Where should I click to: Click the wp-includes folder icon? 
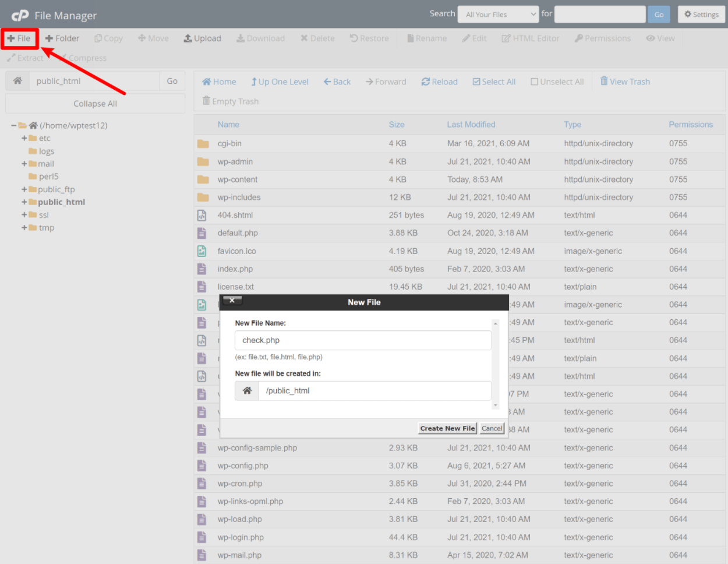click(203, 198)
